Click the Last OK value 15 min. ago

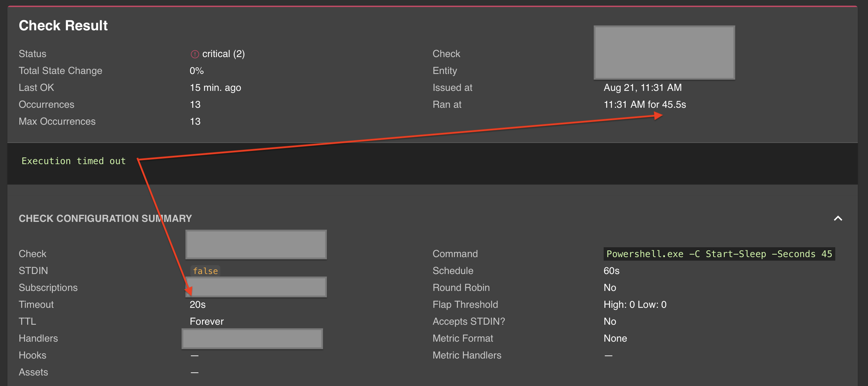point(215,87)
